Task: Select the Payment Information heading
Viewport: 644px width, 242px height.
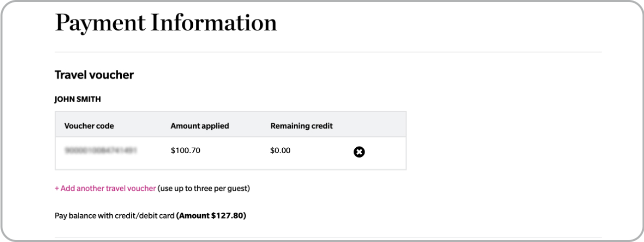Action: point(165,23)
